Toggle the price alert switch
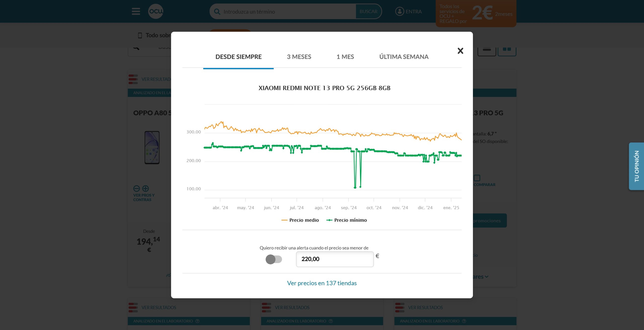The width and height of the screenshot is (644, 330). point(274,259)
